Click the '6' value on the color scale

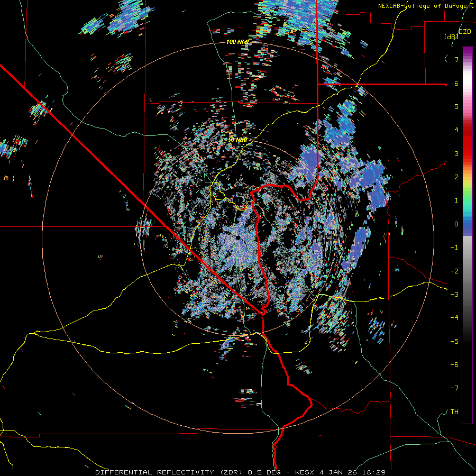click(456, 83)
